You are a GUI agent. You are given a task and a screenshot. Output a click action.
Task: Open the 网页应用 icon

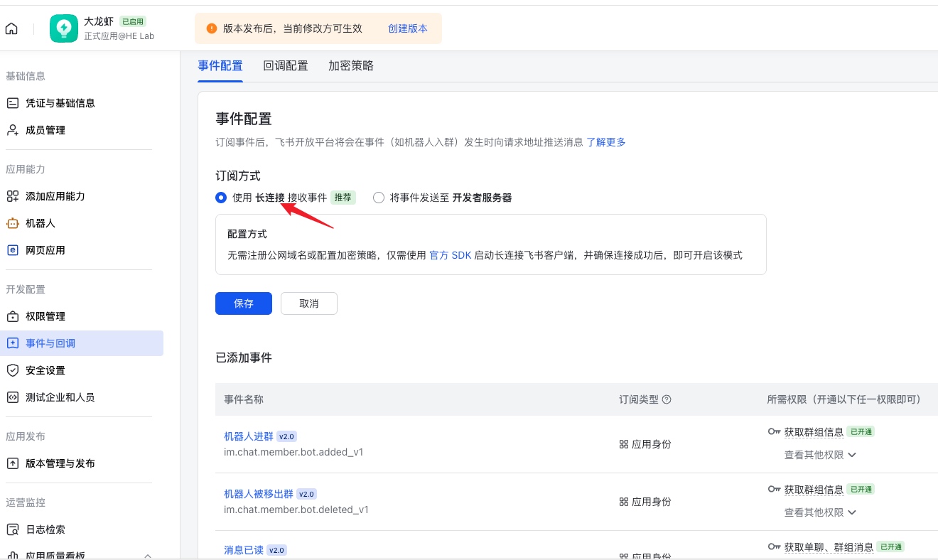pos(12,250)
